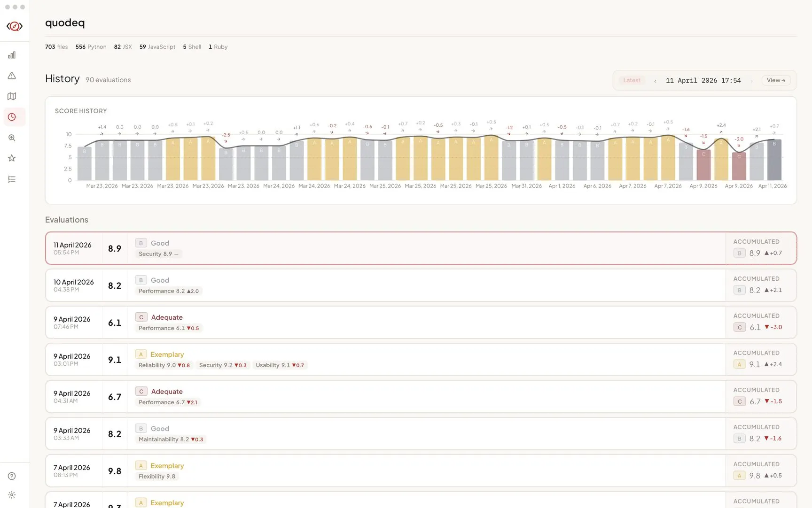Click the red C bar for Apr 9 in chart
Viewport: 812px width, 508px height.
tap(703, 164)
